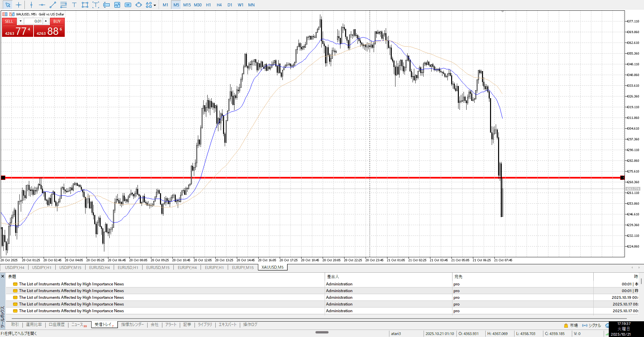This screenshot has height=337, width=644.
Task: Click the text label tool
Action: (x=74, y=5)
